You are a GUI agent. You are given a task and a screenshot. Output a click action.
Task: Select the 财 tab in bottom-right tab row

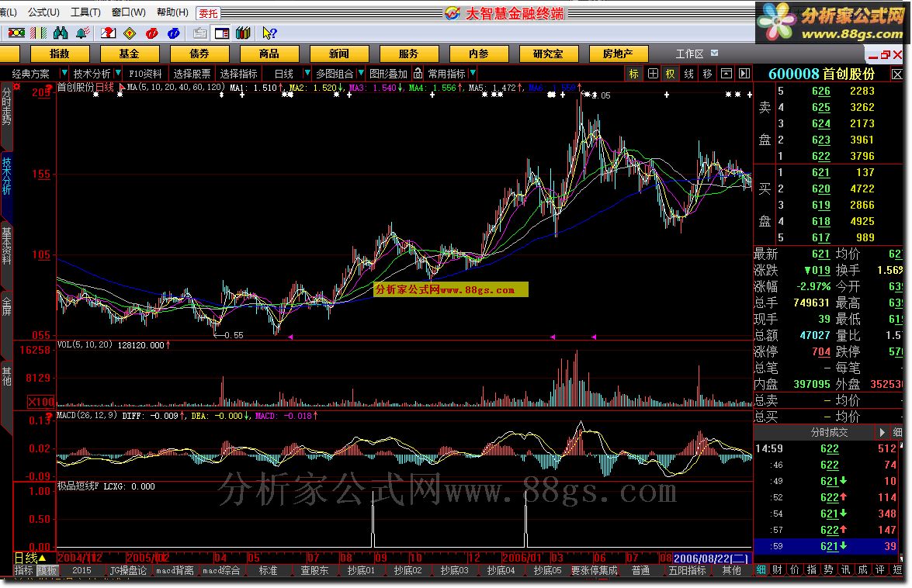tap(778, 570)
